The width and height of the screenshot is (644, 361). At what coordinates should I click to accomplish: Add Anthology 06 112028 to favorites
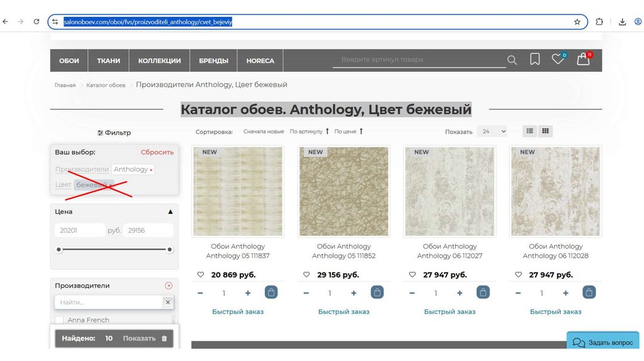518,275
